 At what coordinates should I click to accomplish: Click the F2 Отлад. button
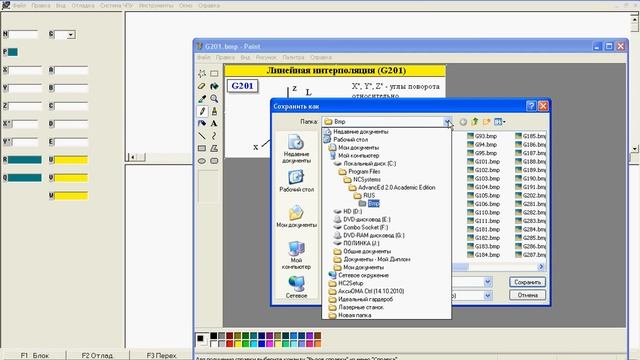97,356
